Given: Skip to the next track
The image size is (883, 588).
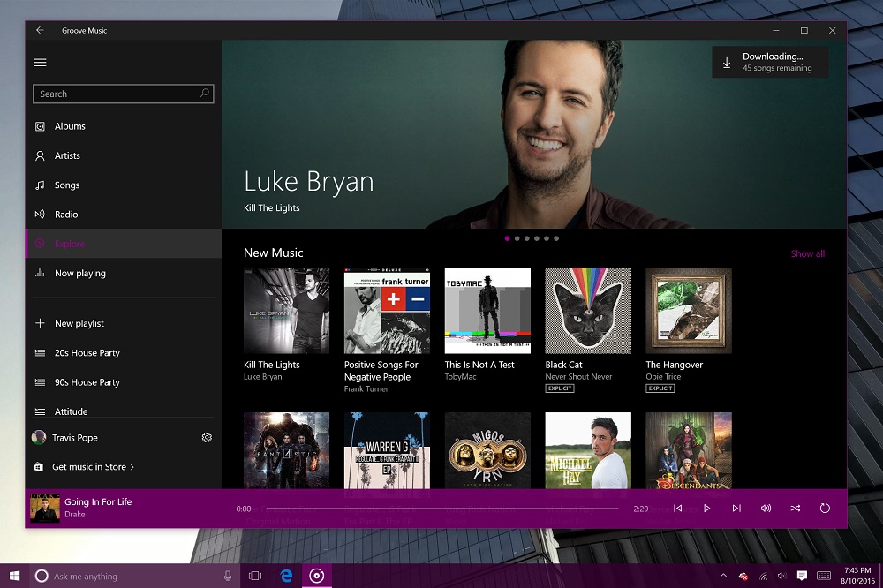Looking at the screenshot, I should click(736, 509).
